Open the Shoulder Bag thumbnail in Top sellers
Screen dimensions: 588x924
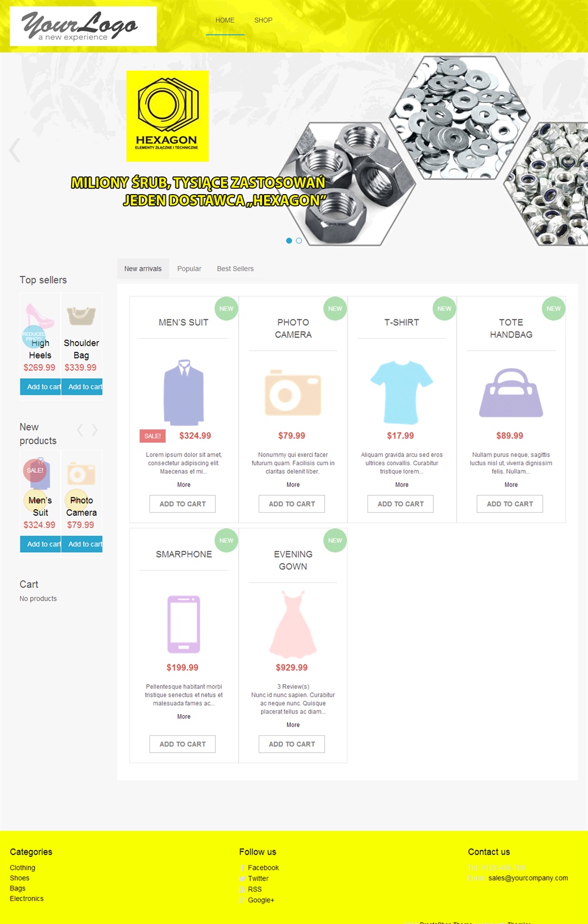(81, 316)
